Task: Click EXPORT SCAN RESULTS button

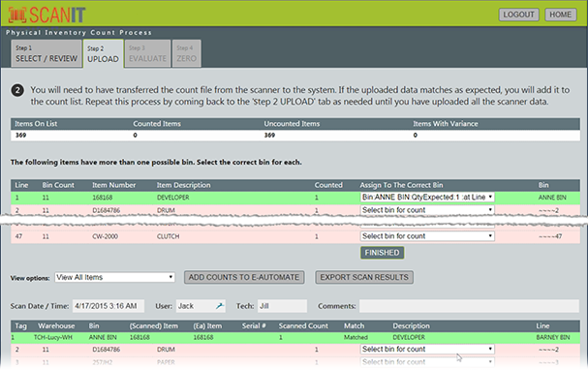Action: 364,277
